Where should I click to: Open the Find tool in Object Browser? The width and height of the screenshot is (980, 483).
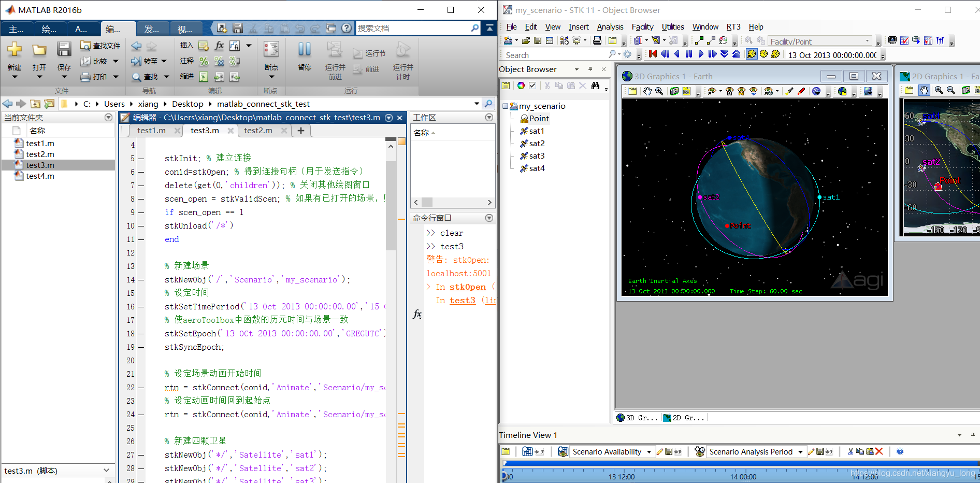pos(595,87)
